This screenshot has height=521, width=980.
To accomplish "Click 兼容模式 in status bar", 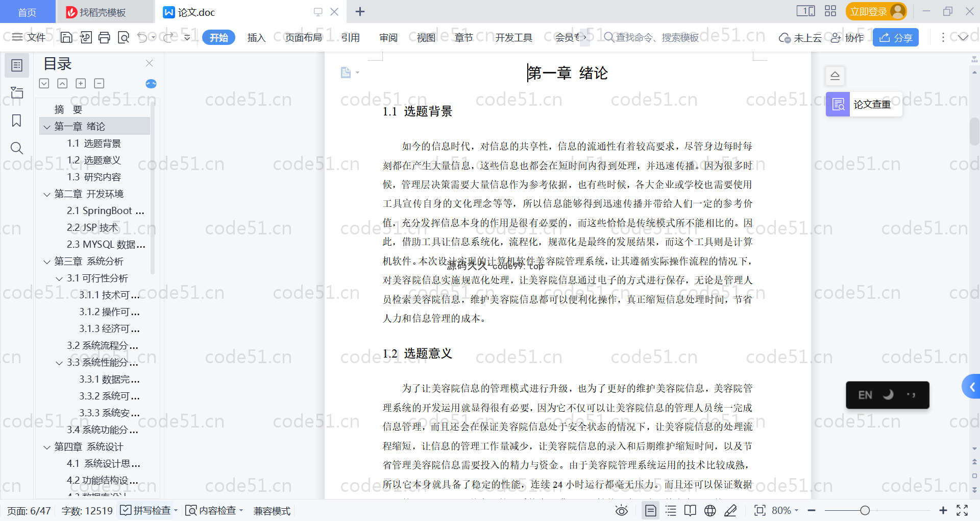I will click(x=272, y=511).
